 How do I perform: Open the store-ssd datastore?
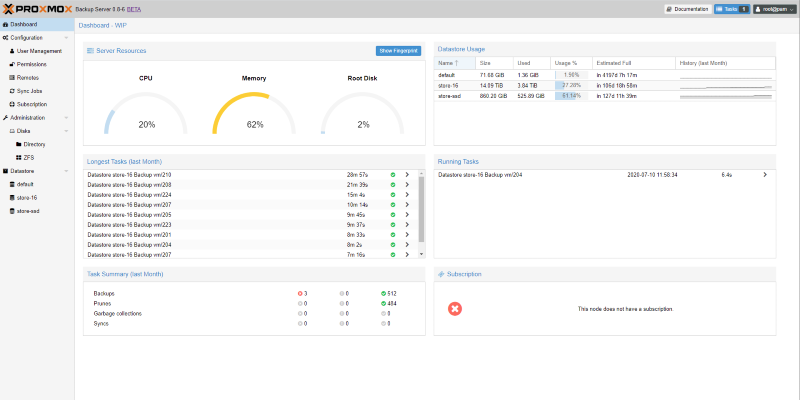click(27, 211)
